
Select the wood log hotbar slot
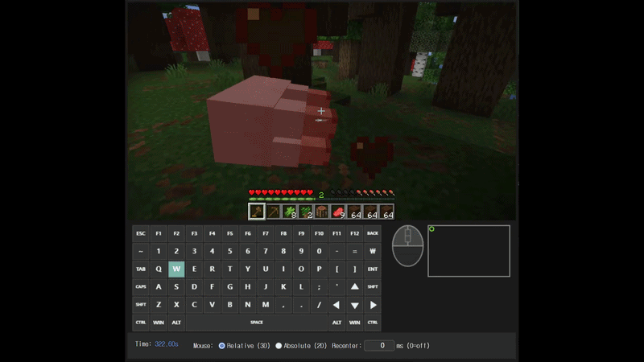pos(321,212)
